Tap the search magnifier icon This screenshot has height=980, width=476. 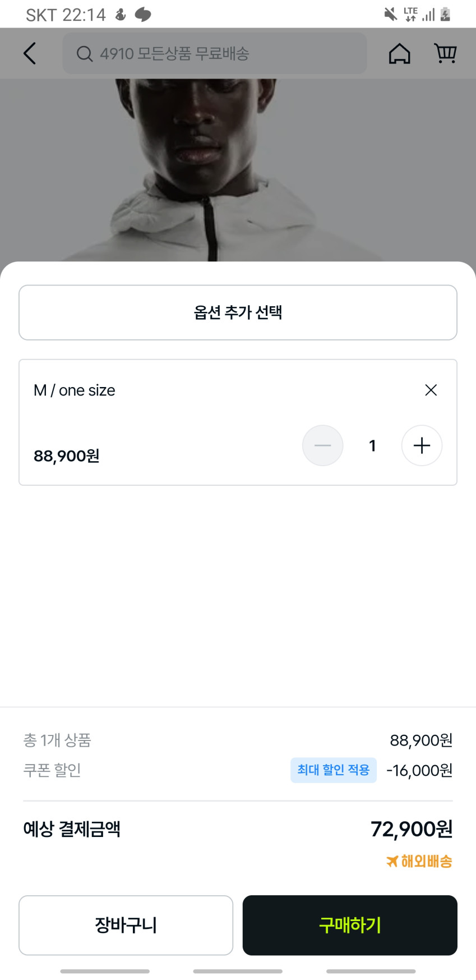point(85,54)
